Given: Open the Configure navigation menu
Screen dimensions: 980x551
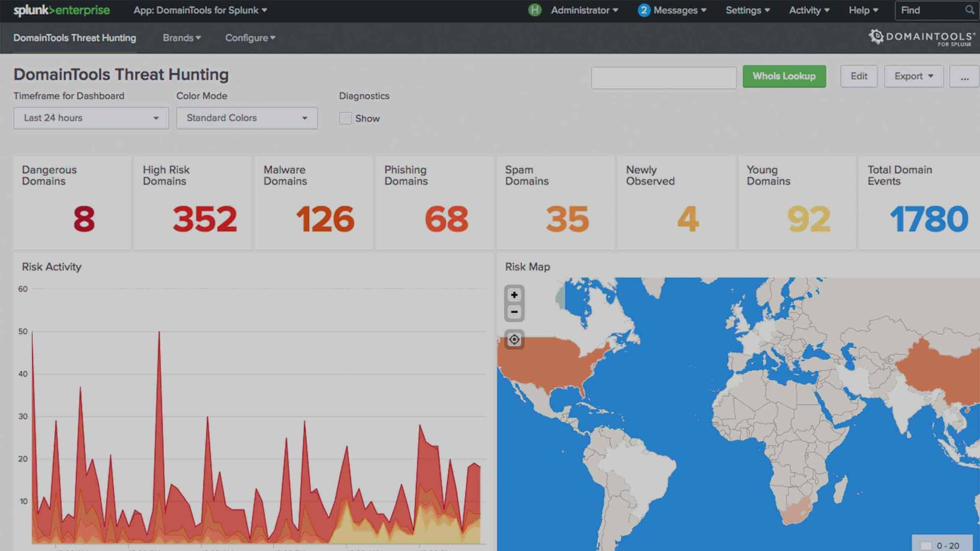Looking at the screenshot, I should [x=250, y=38].
